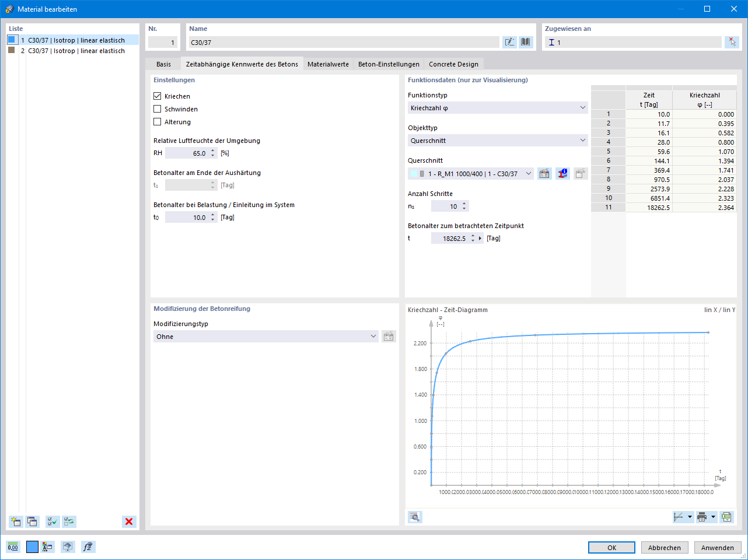
Task: Invert the list selection
Action: click(x=69, y=521)
